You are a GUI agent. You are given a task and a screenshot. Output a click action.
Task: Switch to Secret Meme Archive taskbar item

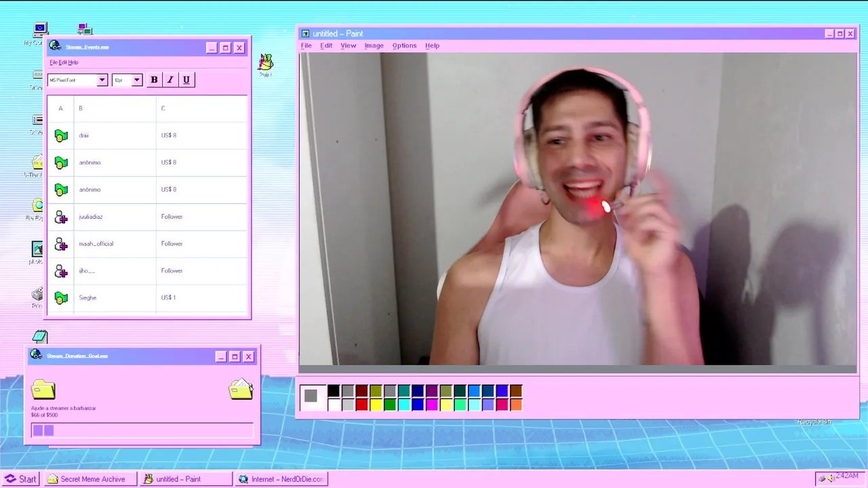(91, 479)
